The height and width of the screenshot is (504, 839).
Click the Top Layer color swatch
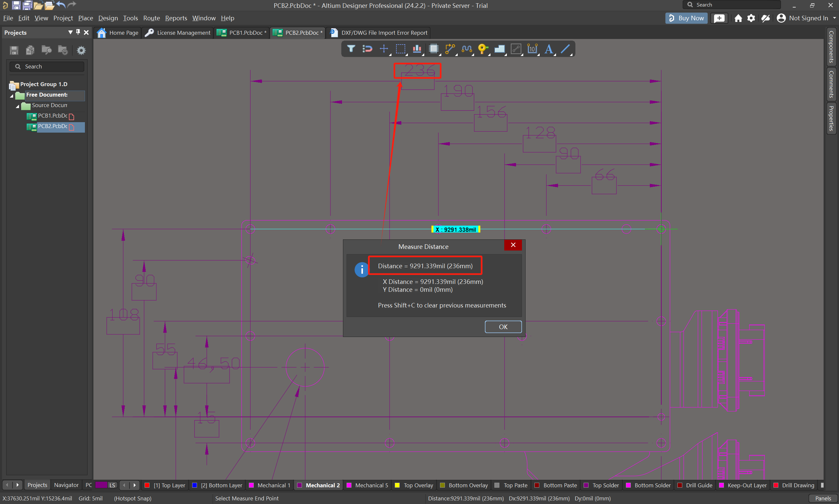(x=147, y=485)
